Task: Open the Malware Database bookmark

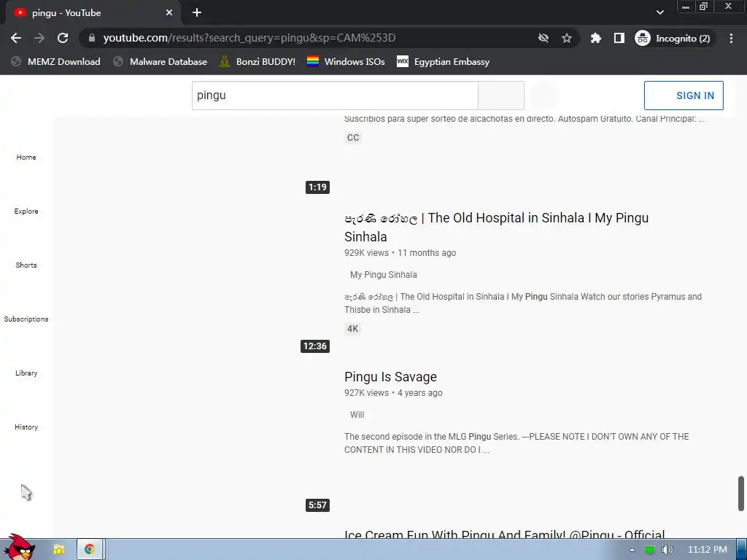Action: [160, 62]
